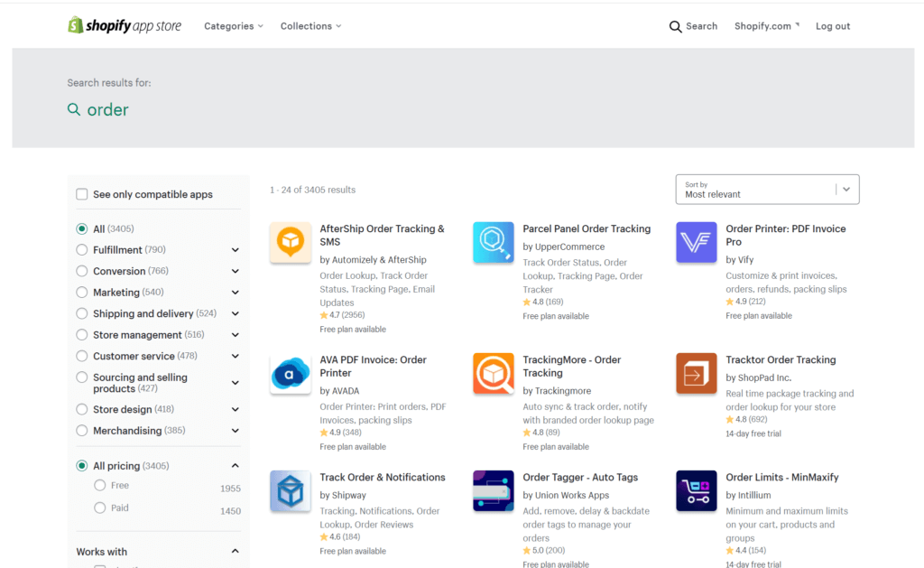
Task: Expand the Marketing subcategories chevron
Action: (236, 293)
